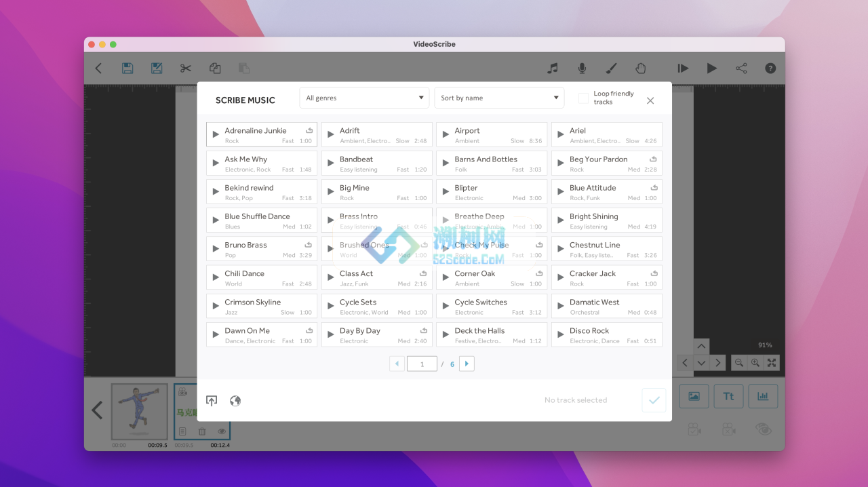Go to previous page of tracks
Image resolution: width=868 pixels, height=487 pixels.
click(x=397, y=364)
